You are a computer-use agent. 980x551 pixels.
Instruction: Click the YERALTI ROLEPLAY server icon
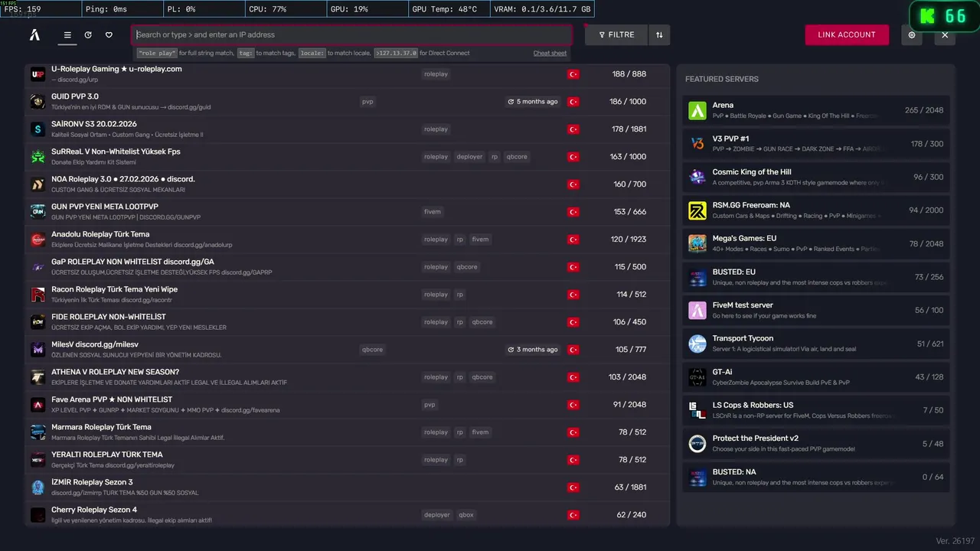(x=38, y=460)
